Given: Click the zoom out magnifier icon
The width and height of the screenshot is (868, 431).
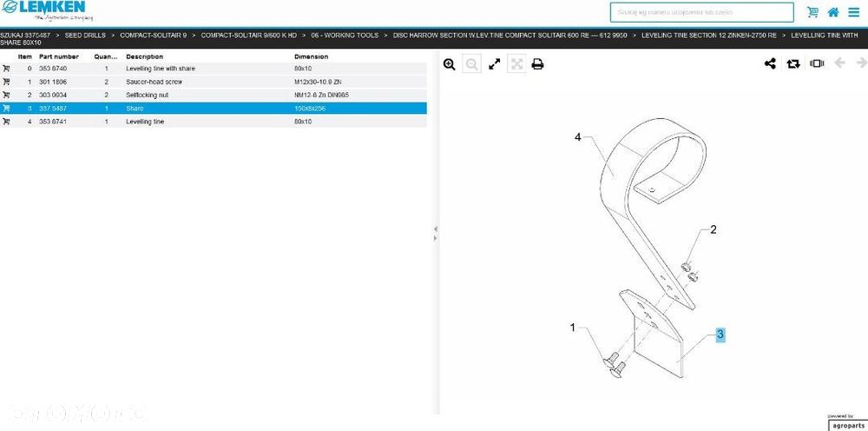Looking at the screenshot, I should (471, 64).
